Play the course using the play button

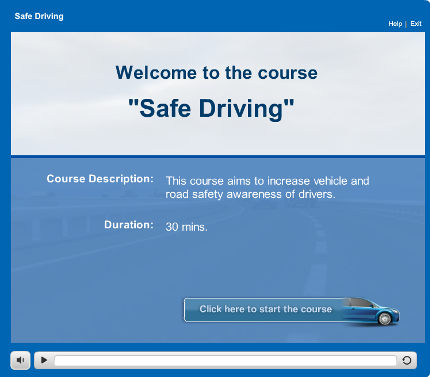44,360
